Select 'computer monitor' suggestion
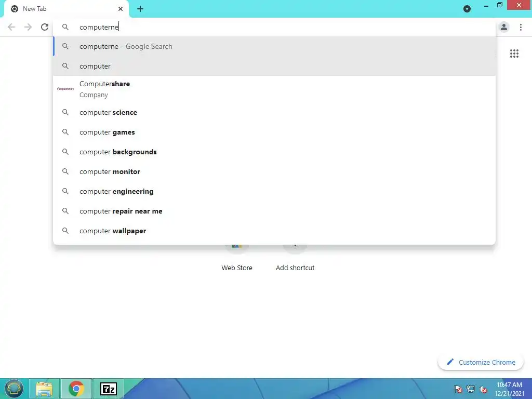 (x=274, y=171)
